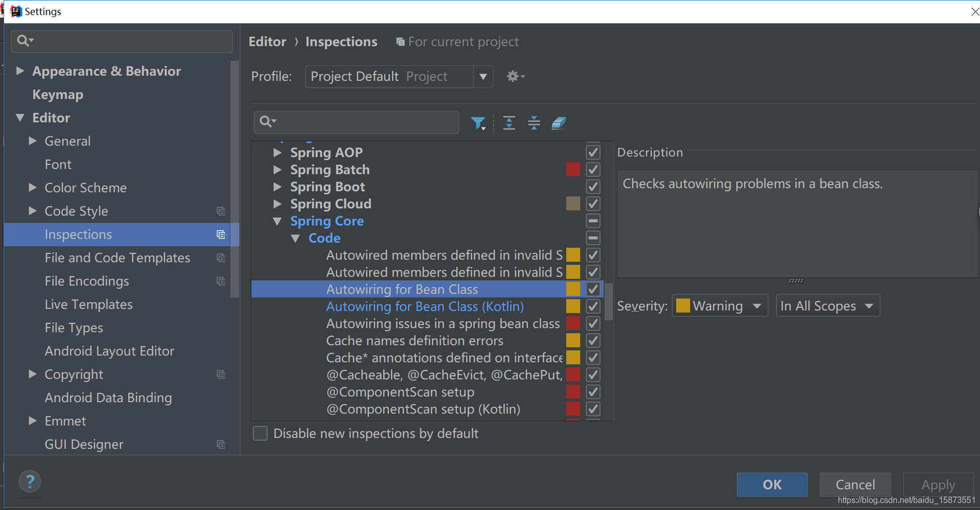Collapse the Spring Core inspection group
This screenshot has width=980, height=510.
277,221
